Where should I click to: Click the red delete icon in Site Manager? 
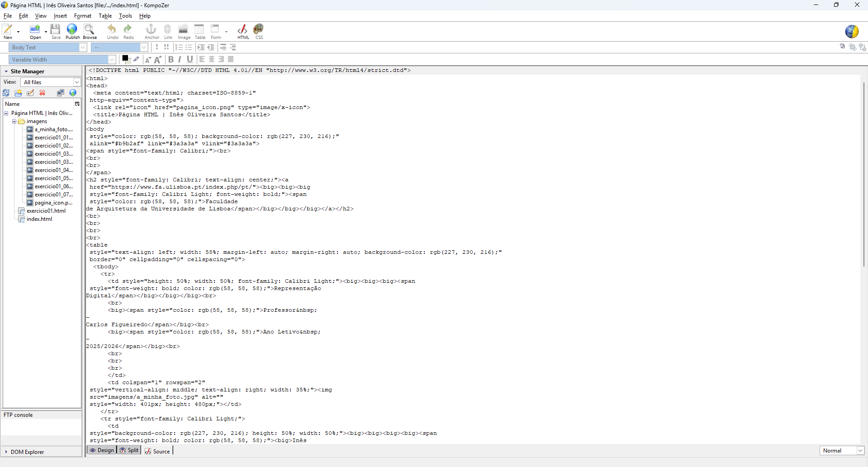[43, 93]
